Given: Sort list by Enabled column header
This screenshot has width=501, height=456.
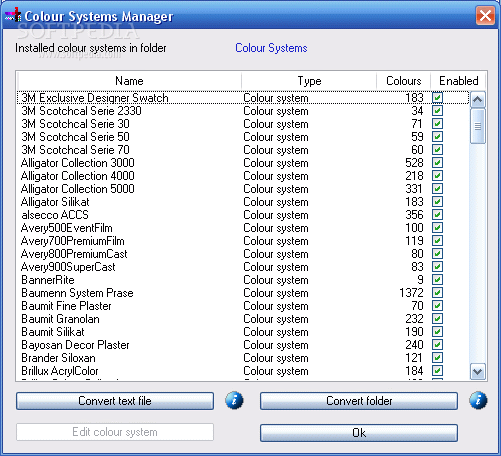Looking at the screenshot, I should pyautogui.click(x=458, y=81).
